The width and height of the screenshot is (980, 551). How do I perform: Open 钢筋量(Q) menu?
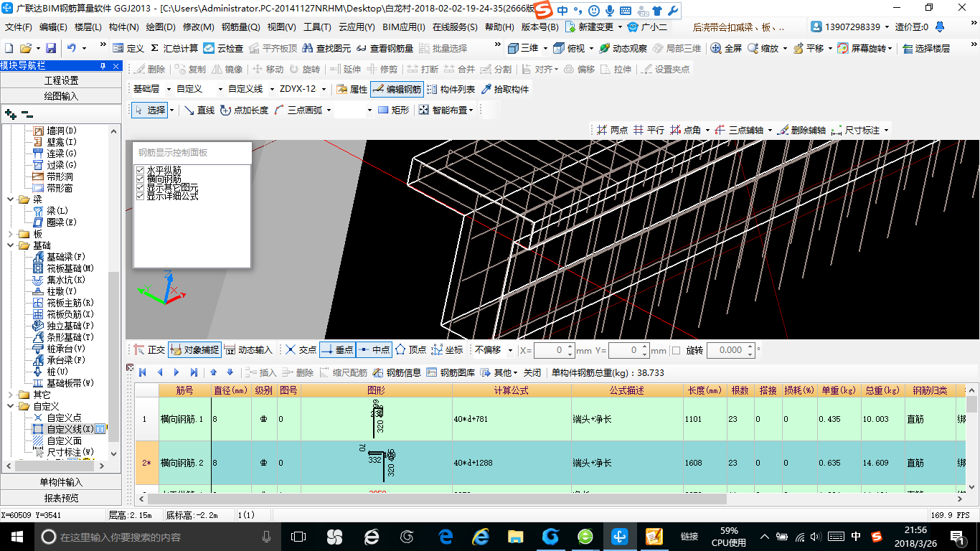tap(241, 27)
